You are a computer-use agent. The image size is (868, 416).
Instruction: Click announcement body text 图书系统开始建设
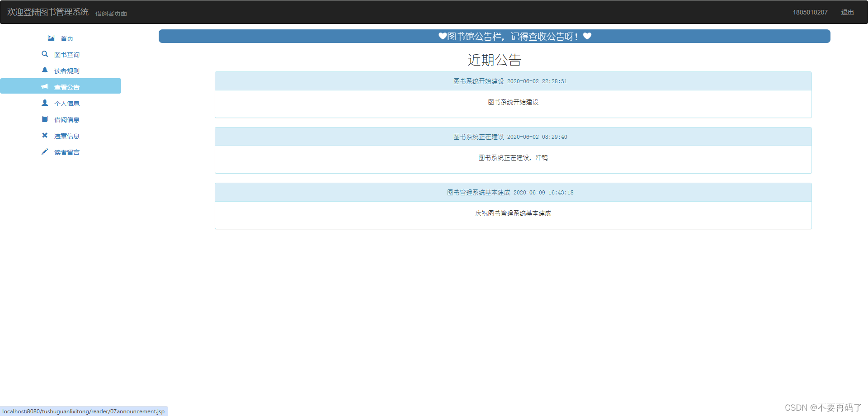point(513,102)
